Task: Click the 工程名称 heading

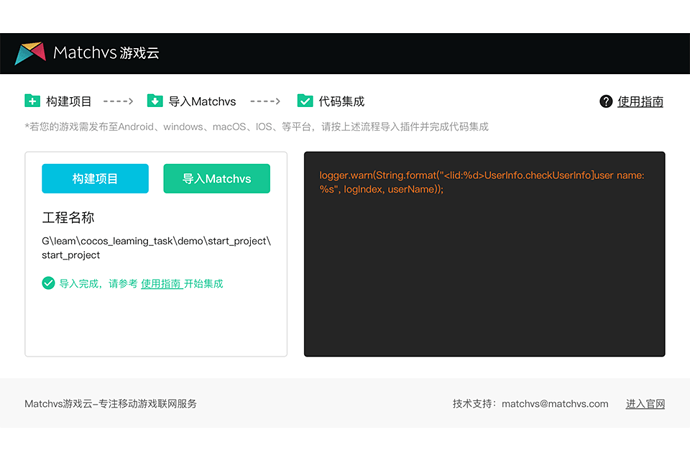Action: 68,217
